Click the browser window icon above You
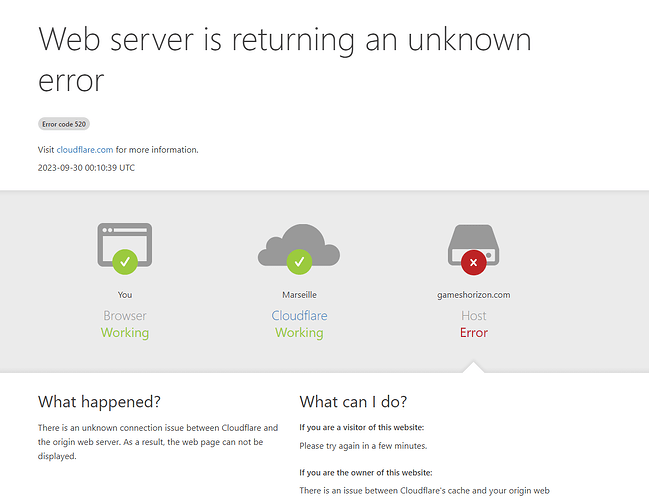The image size is (649, 500). coord(125,244)
